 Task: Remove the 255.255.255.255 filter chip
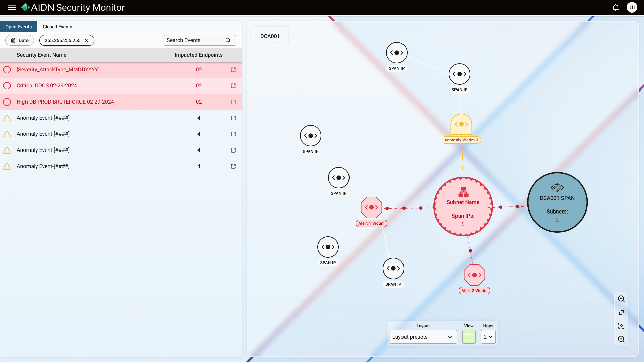click(86, 40)
